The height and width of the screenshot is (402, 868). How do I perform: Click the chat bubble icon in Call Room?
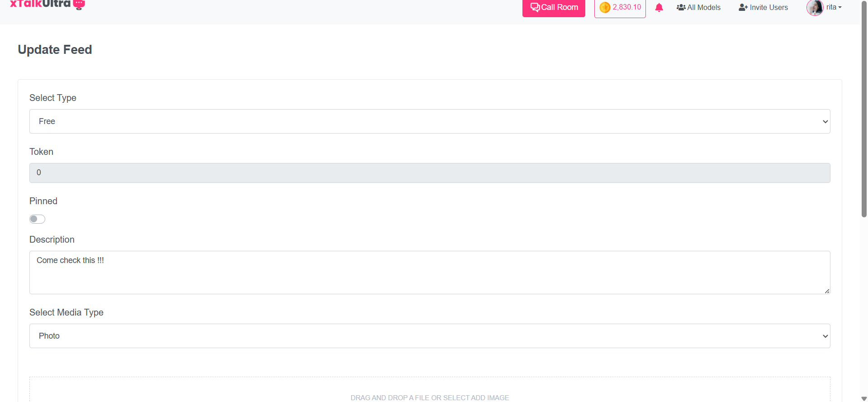click(x=535, y=8)
